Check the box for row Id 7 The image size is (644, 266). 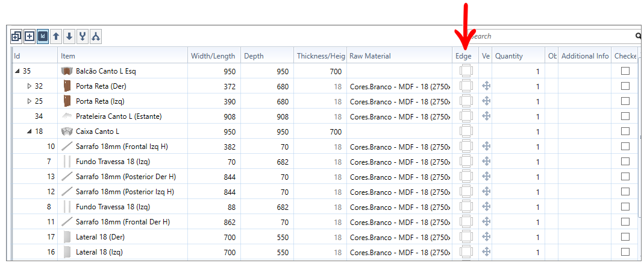tap(625, 161)
